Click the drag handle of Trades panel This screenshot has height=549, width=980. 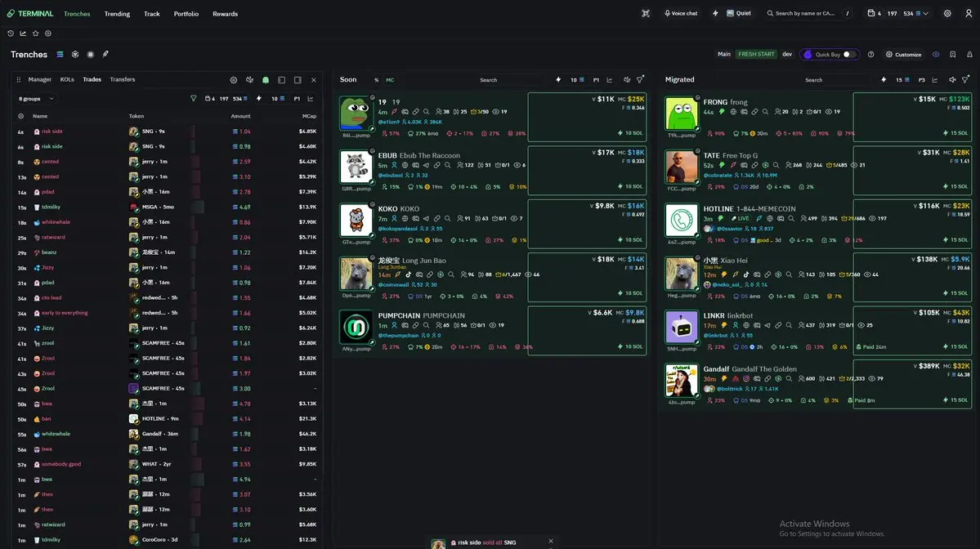click(x=18, y=79)
